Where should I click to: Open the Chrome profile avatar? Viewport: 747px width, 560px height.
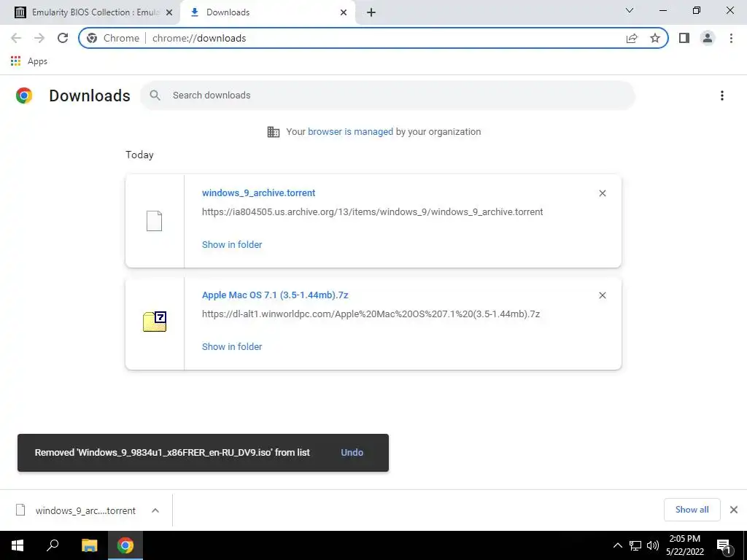(708, 38)
